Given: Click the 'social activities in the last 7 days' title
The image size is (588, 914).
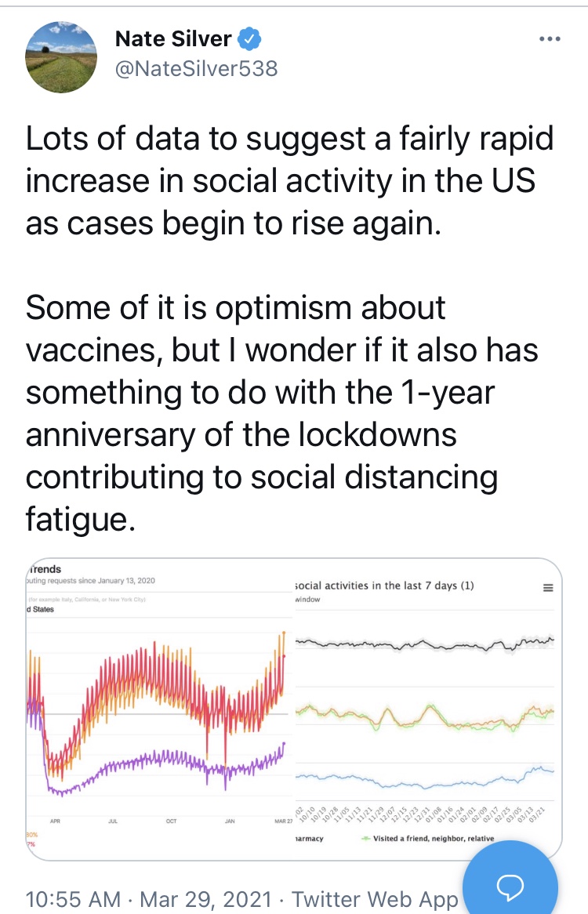Looking at the screenshot, I should pyautogui.click(x=384, y=586).
